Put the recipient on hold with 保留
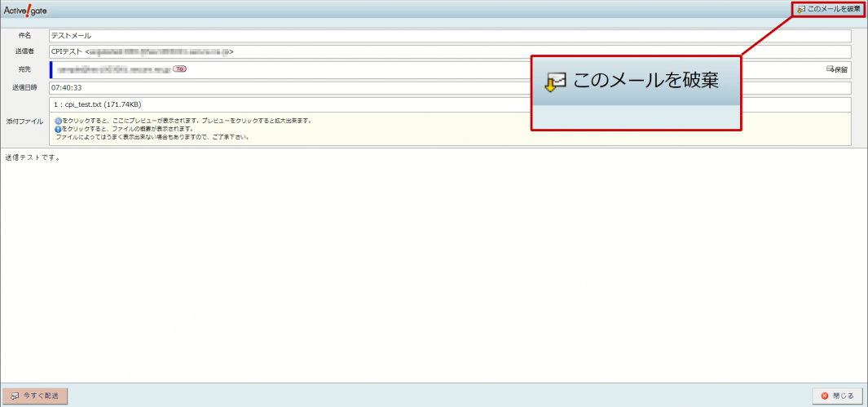The height and width of the screenshot is (407, 868). tap(837, 70)
